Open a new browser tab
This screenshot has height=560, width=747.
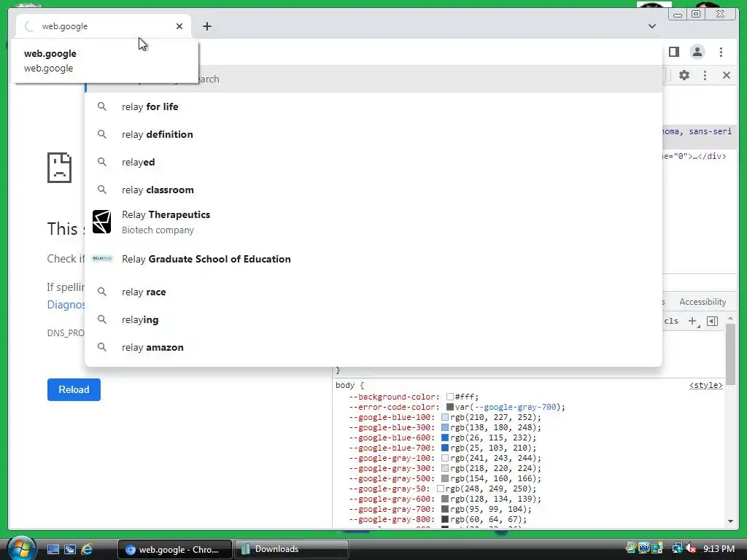[206, 26]
